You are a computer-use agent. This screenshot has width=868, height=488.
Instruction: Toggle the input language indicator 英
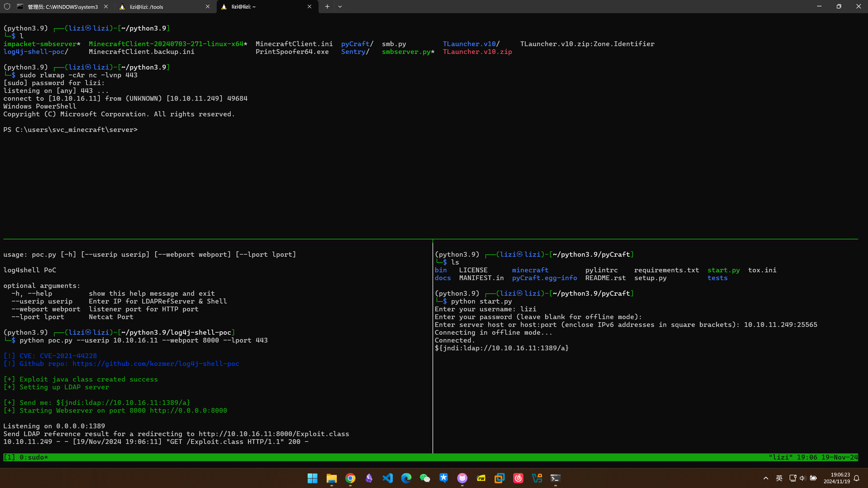click(x=779, y=478)
